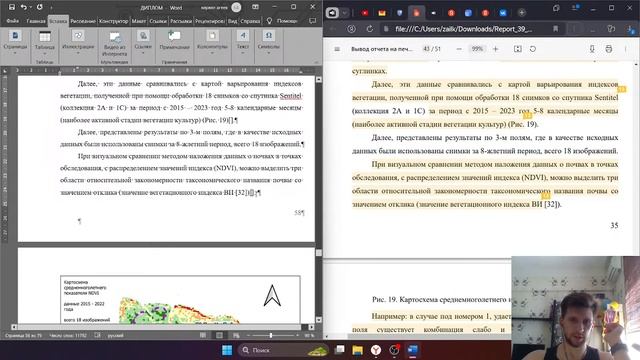This screenshot has width=640, height=360.
Task: Zoom in the PDF with the plus button
Action: tap(496, 49)
